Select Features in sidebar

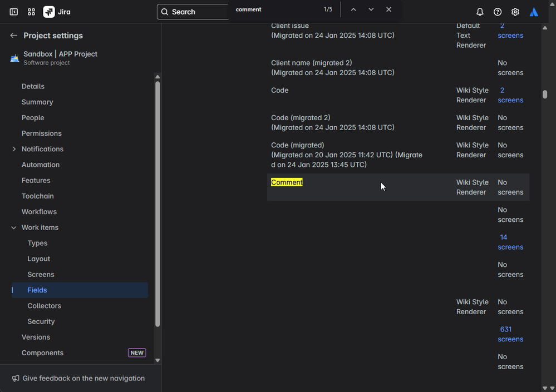pyautogui.click(x=36, y=180)
